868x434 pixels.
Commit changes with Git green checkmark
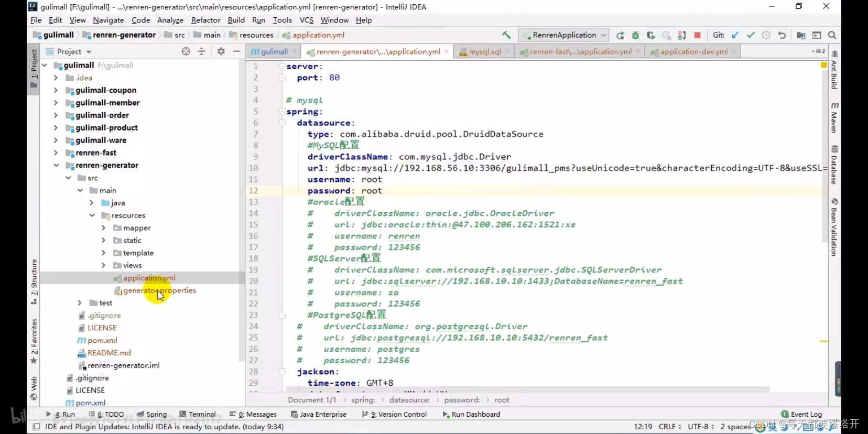751,35
